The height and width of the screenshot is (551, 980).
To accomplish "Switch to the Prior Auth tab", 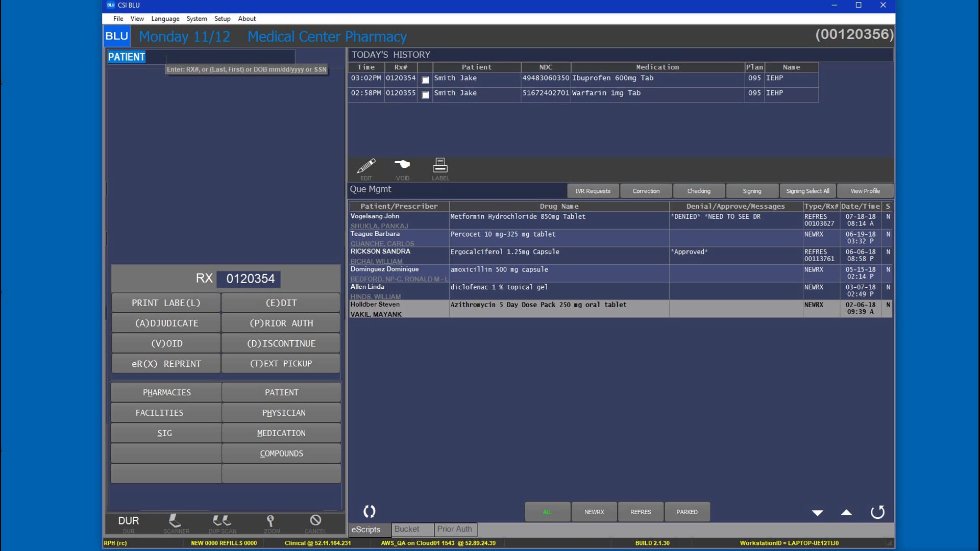I will 454,530.
